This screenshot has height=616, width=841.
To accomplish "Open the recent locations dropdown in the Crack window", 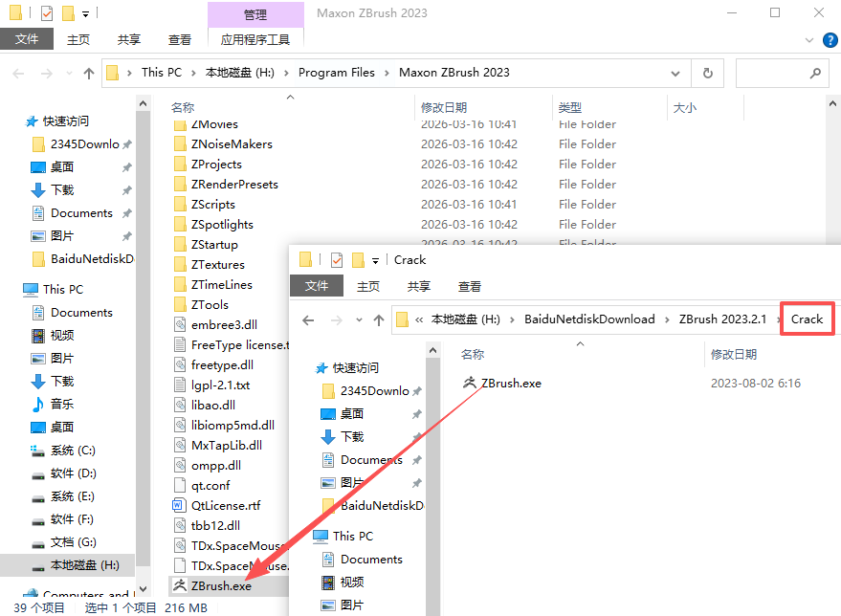I will pos(359,320).
